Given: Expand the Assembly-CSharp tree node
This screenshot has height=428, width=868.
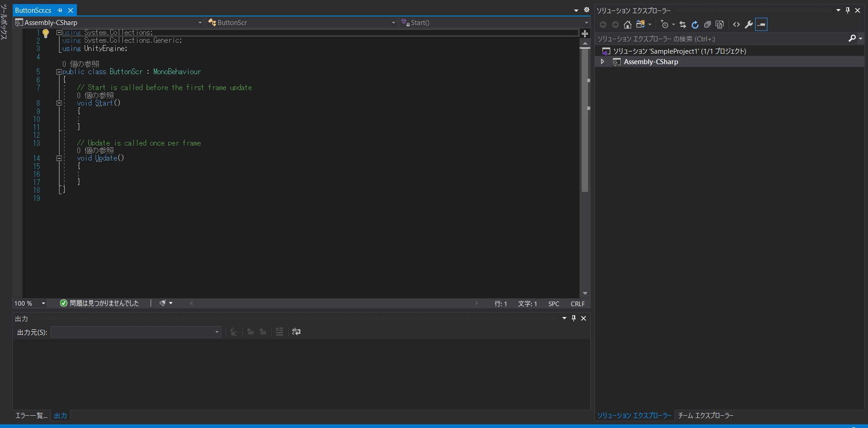Looking at the screenshot, I should [602, 61].
